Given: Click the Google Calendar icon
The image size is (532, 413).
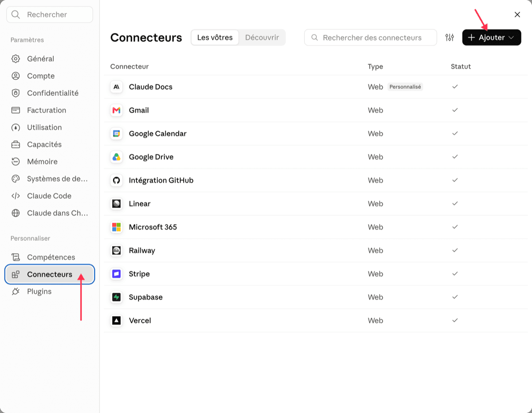Looking at the screenshot, I should (x=117, y=134).
